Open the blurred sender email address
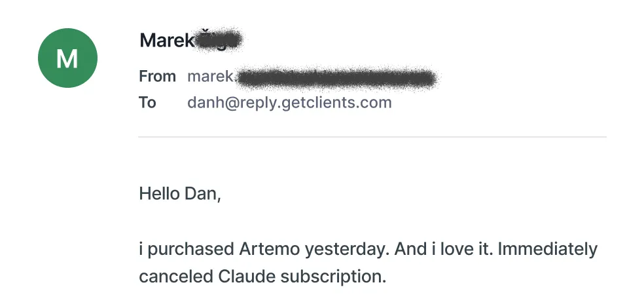This screenshot has height=306, width=644. (334, 77)
